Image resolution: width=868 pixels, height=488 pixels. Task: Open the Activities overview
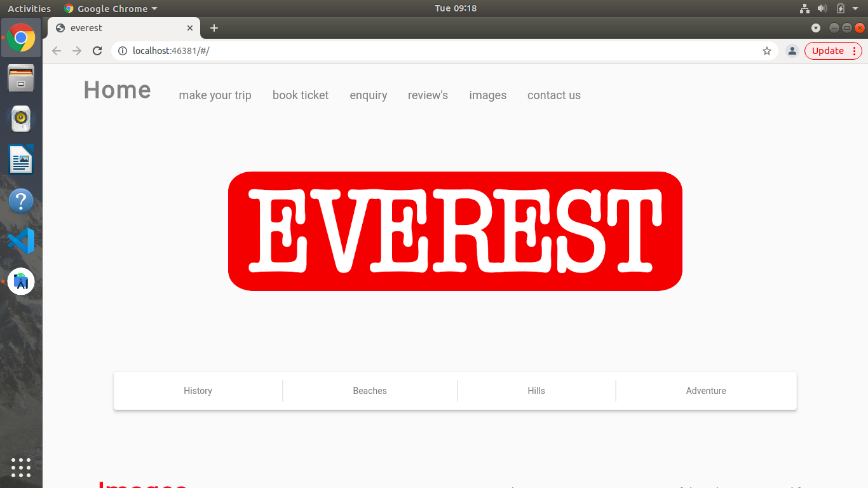point(29,8)
